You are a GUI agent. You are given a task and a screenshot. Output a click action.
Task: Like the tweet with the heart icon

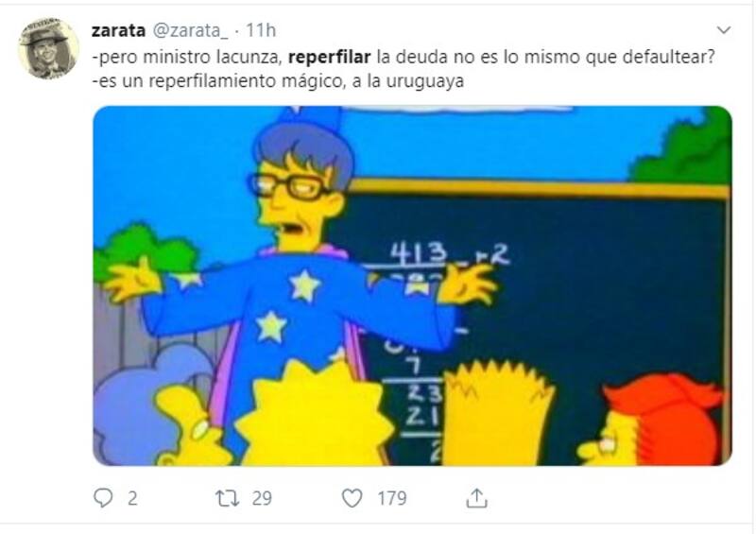coord(352,498)
